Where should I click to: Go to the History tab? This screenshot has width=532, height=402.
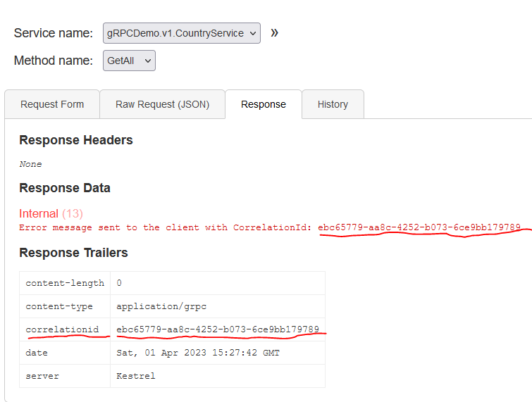[x=333, y=104]
